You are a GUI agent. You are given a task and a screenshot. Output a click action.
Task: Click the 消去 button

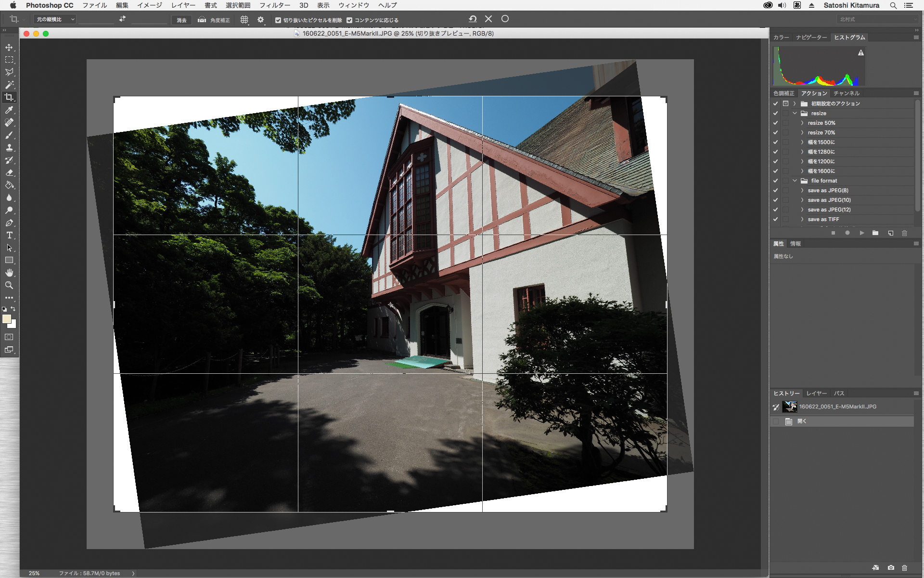click(181, 20)
